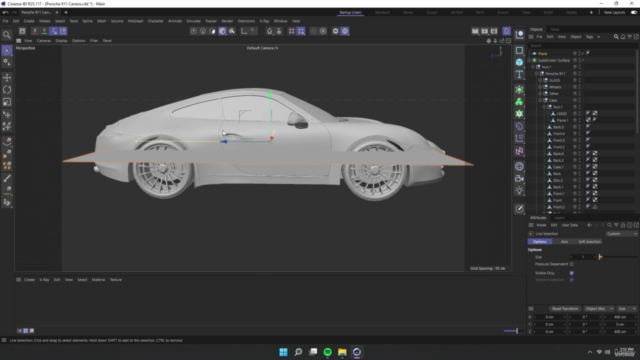Toggle visibility dots for Plane object
Viewport: 640px width, 360px height.
point(579,53)
